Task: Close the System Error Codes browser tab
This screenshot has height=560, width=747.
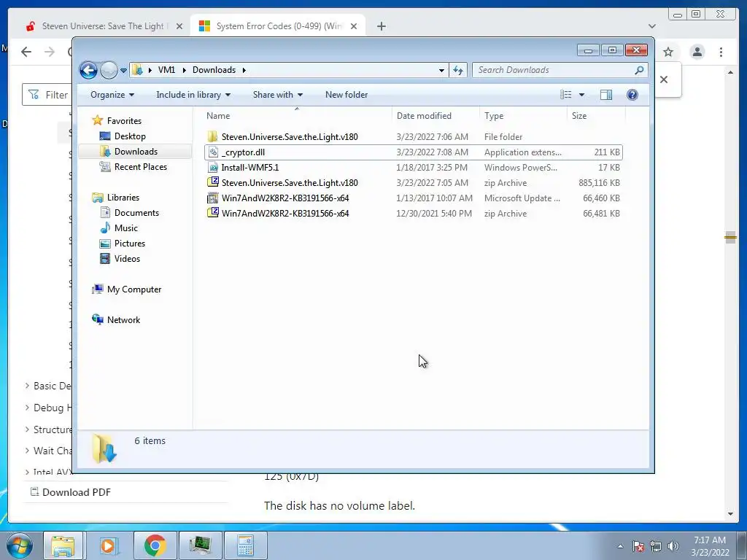Action: coord(354,26)
